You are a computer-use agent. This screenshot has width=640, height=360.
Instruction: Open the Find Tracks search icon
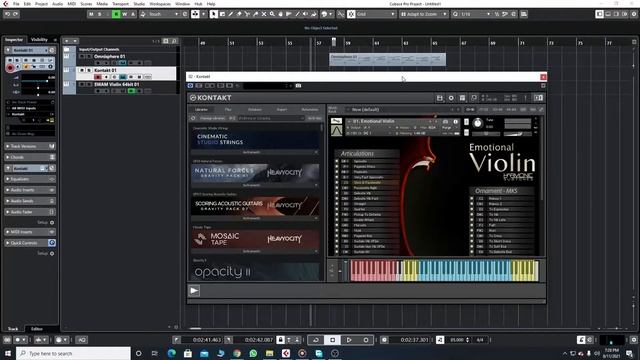[x=174, y=41]
